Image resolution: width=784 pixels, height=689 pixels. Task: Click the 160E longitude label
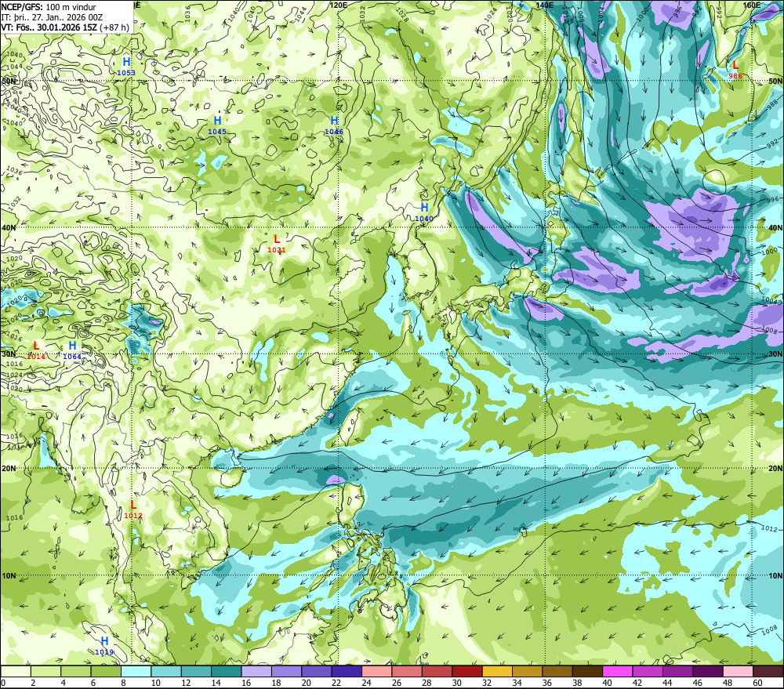[752, 5]
